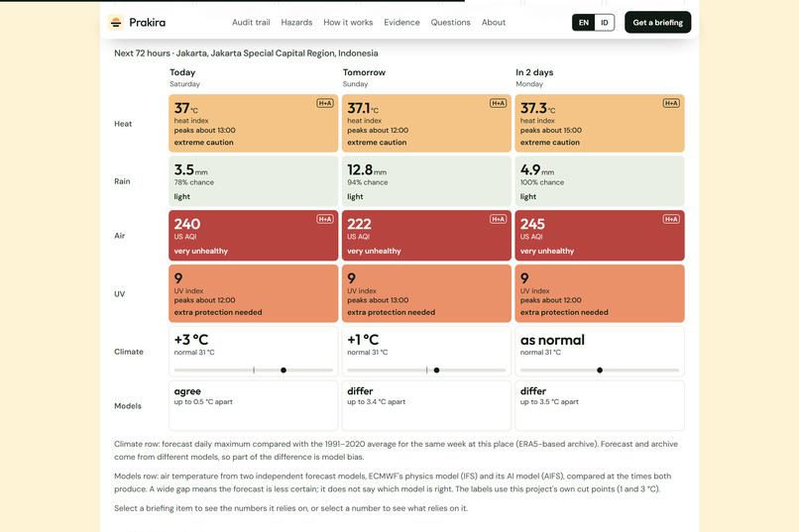Screen dimensions: 799x532
Task: Select Today's UV index card peaking 12:00
Action: coord(253,293)
